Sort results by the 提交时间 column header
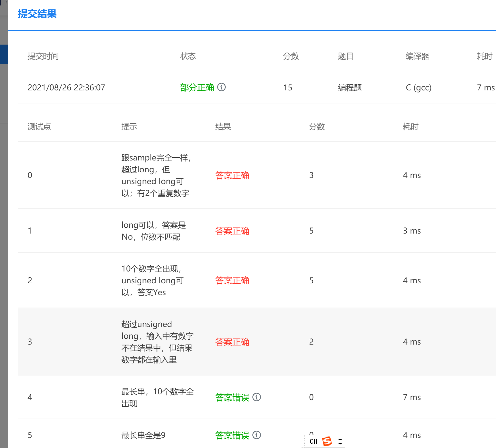 point(43,56)
